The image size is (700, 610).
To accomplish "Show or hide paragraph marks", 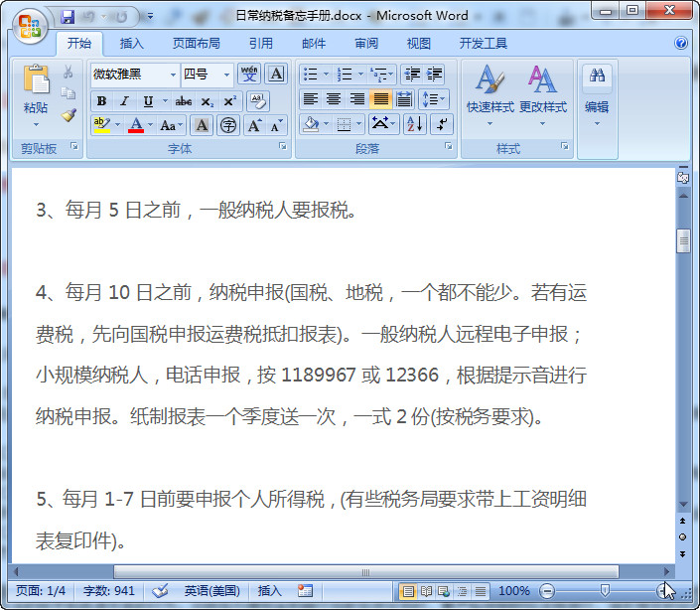I will point(442,124).
